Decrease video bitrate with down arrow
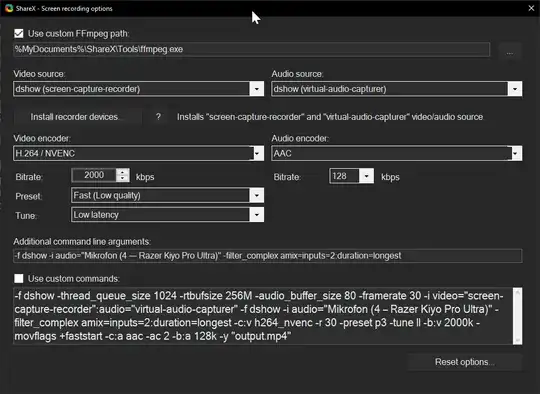The image size is (540, 394). tap(123, 178)
